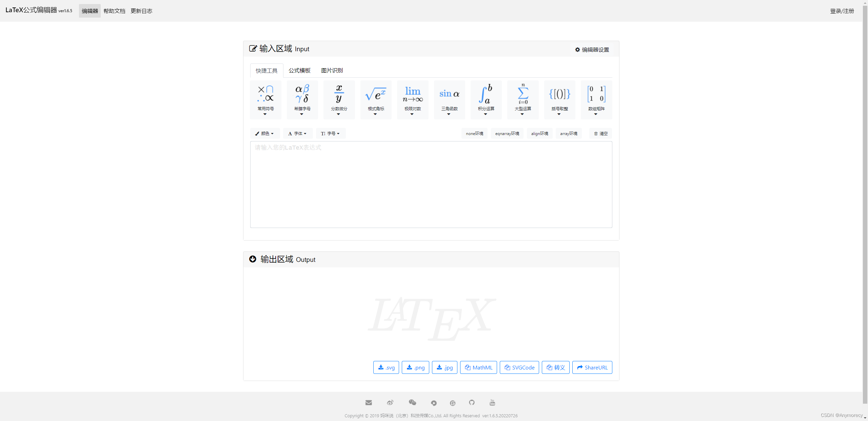Click the input area edit pencil icon
The width and height of the screenshot is (868, 421).
(253, 49)
